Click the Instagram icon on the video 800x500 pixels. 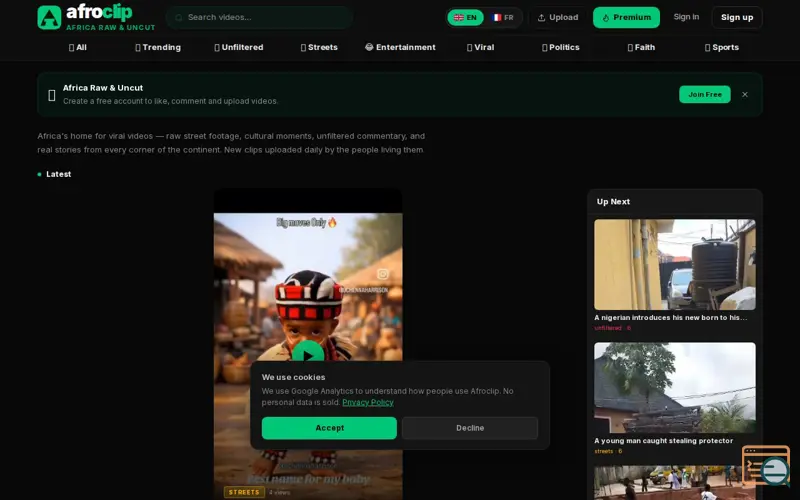[383, 274]
